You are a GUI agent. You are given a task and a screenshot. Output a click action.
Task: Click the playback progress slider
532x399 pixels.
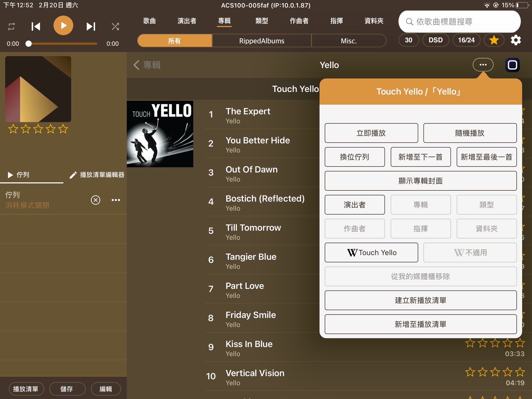click(x=63, y=44)
